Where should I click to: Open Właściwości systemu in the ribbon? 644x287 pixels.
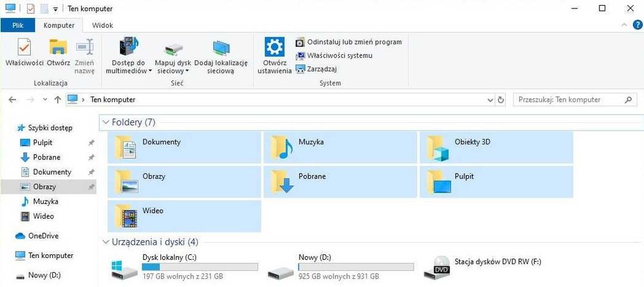click(x=334, y=55)
